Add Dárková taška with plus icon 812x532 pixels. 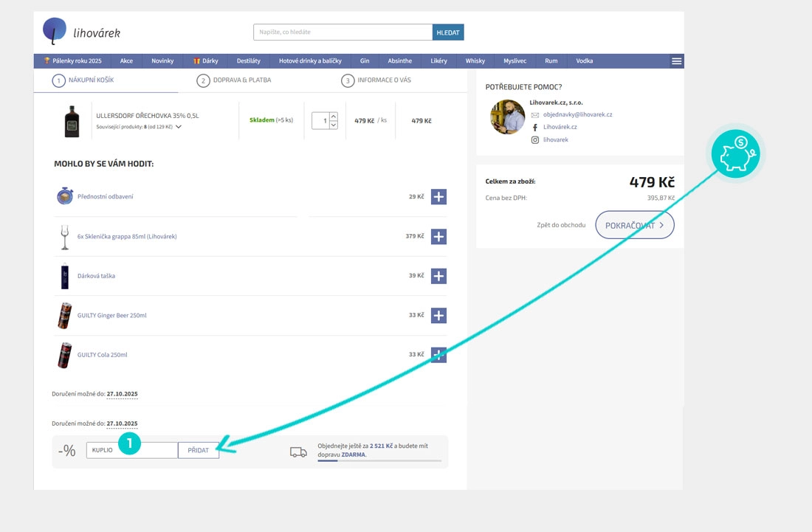[438, 276]
